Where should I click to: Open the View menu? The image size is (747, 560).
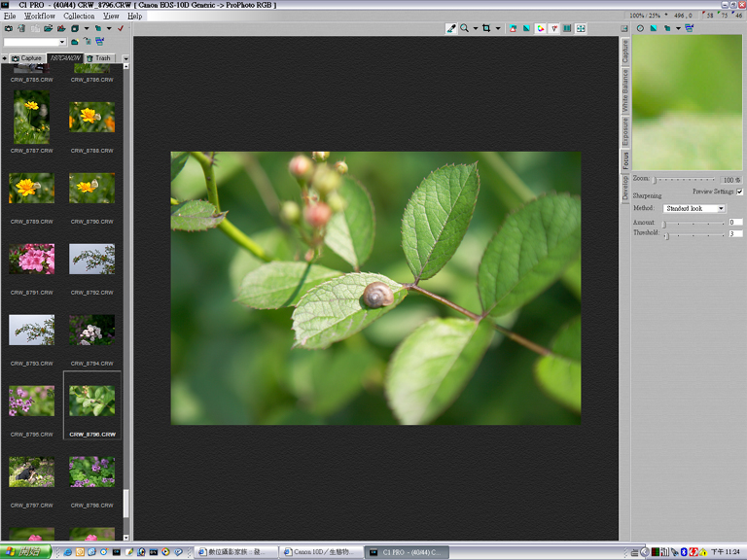(111, 16)
